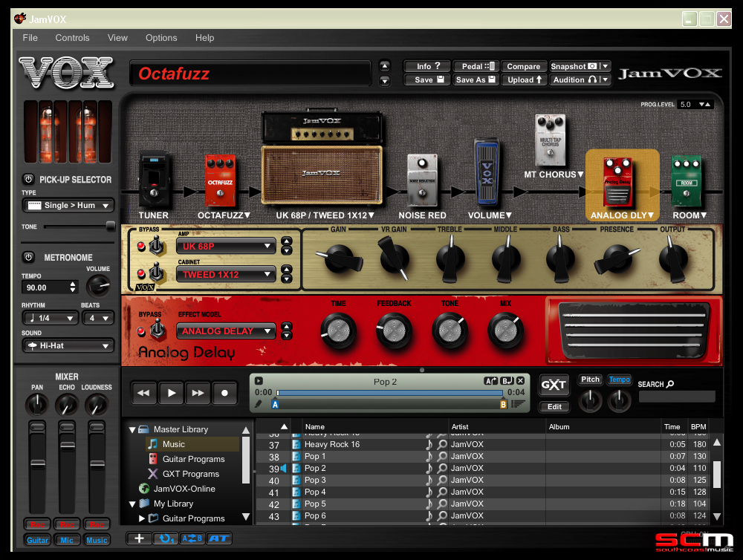Open the Hi-Hat sound dropdown
Viewport: 743px width, 560px height.
pyautogui.click(x=68, y=345)
